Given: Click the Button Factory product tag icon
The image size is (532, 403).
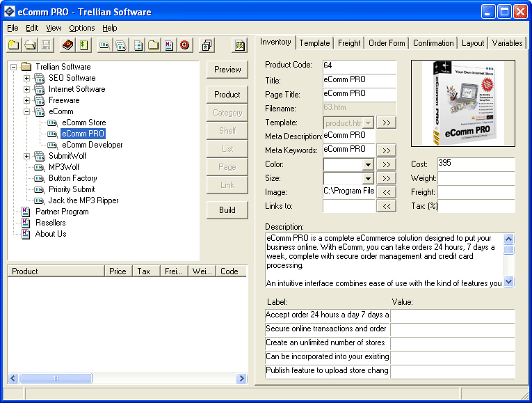Looking at the screenshot, I should [x=40, y=179].
